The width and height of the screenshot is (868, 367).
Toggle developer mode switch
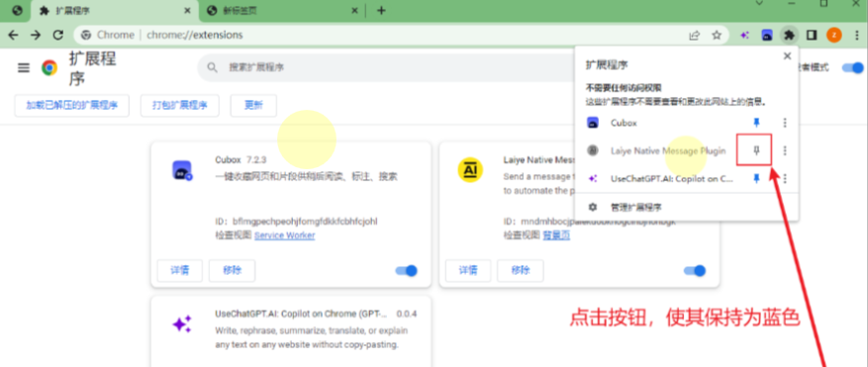852,67
